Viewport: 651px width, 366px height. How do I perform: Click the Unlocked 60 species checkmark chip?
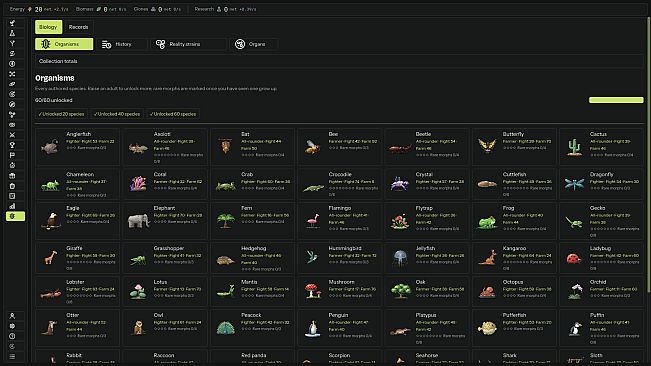[x=173, y=114]
